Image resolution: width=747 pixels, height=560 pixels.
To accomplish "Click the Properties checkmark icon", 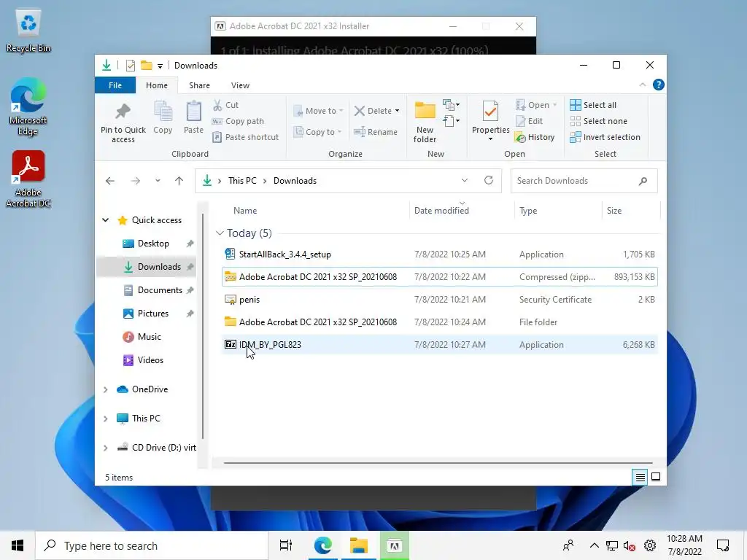I will click(x=490, y=112).
